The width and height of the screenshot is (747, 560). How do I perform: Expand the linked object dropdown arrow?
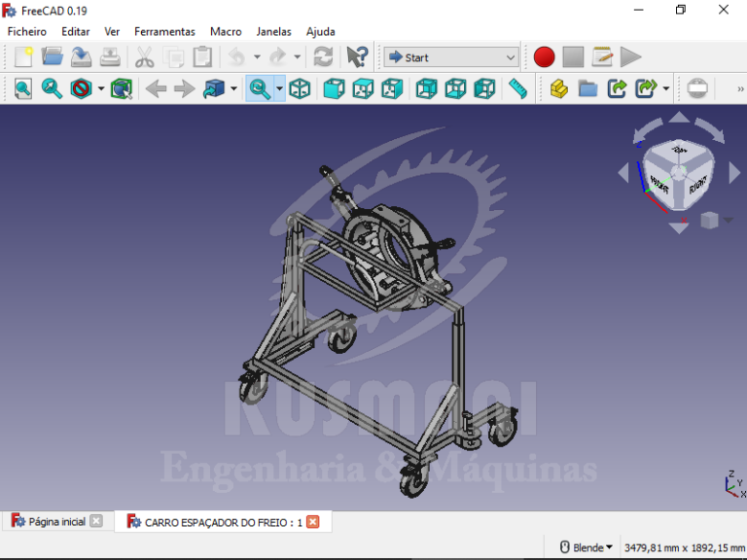233,88
